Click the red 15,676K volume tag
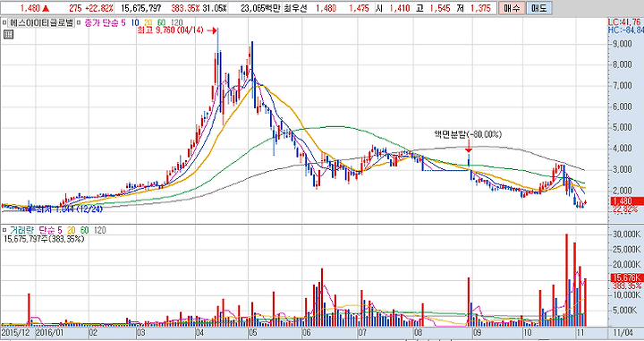 point(626,277)
